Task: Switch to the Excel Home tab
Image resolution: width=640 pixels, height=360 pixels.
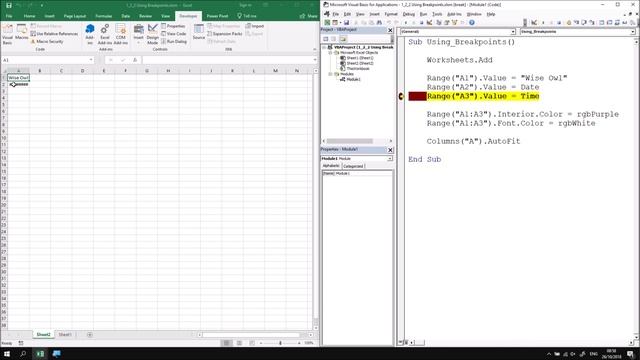Action: [29, 16]
